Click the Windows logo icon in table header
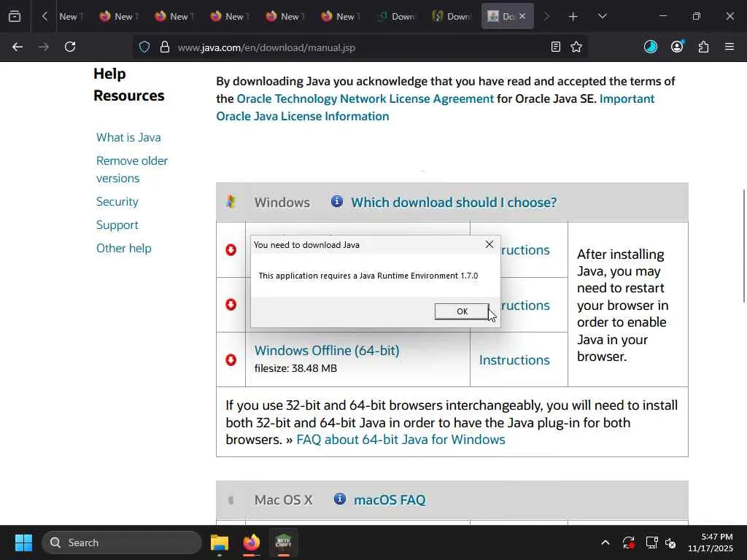 point(231,202)
